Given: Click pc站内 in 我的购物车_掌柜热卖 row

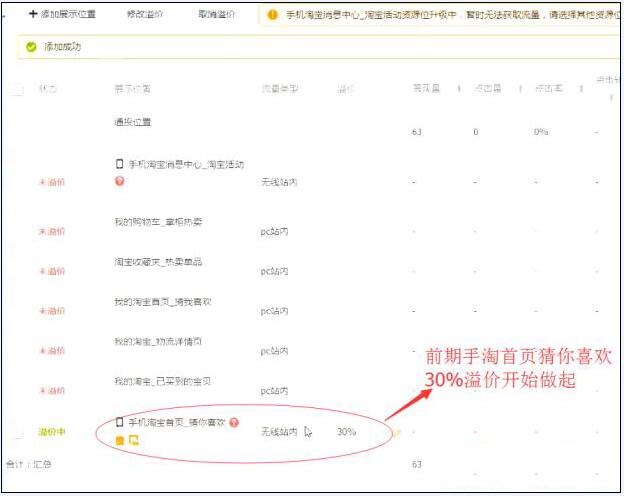Looking at the screenshot, I should coord(274,232).
